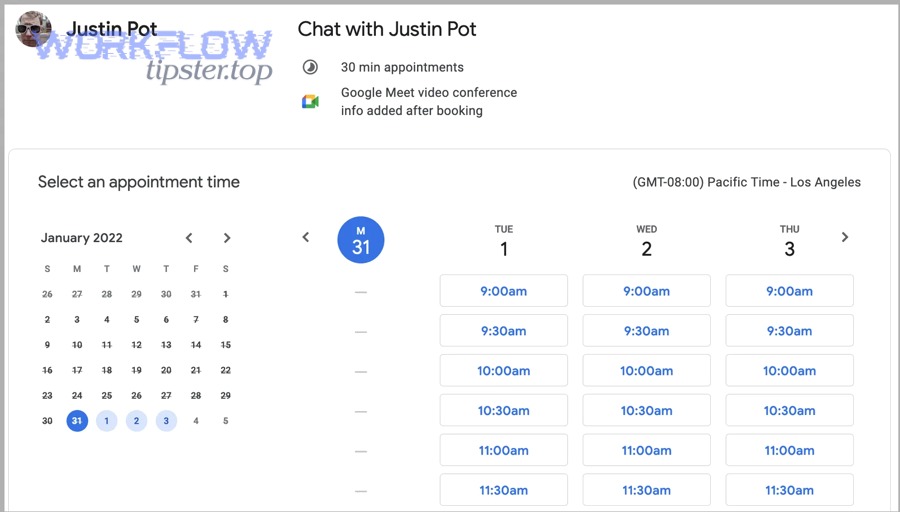
Task: Go to next month in mini calendar
Action: point(227,238)
